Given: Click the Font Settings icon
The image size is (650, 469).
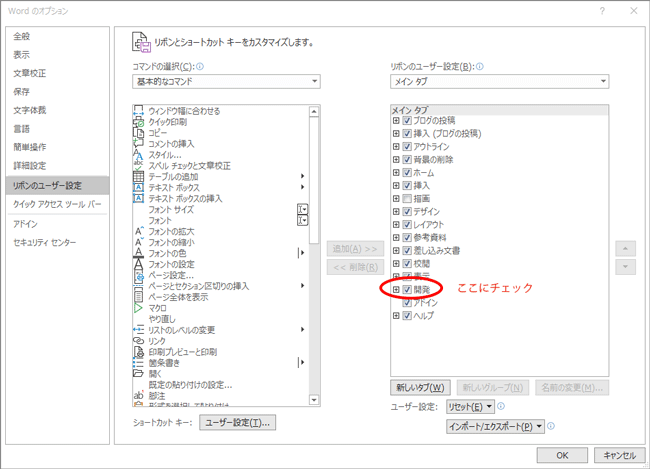Looking at the screenshot, I should 138,264.
